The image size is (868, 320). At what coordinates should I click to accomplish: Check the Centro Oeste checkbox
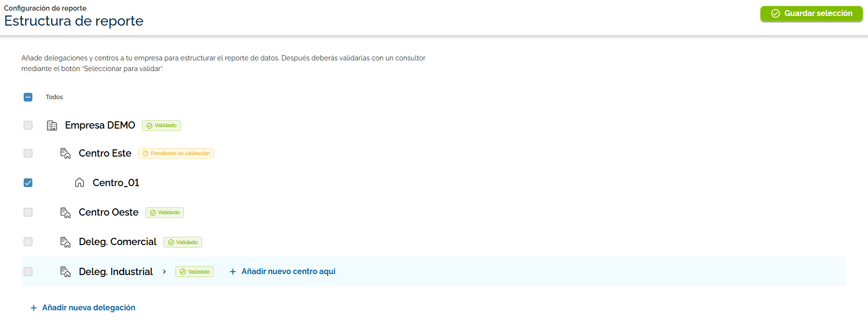[28, 212]
